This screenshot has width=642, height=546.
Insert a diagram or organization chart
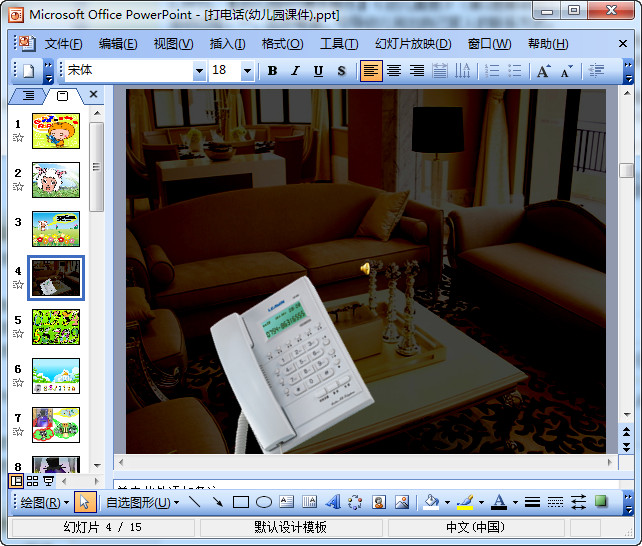pyautogui.click(x=355, y=502)
